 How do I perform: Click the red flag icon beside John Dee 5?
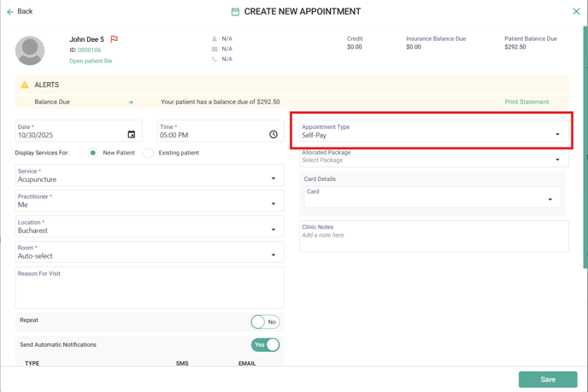pos(114,39)
